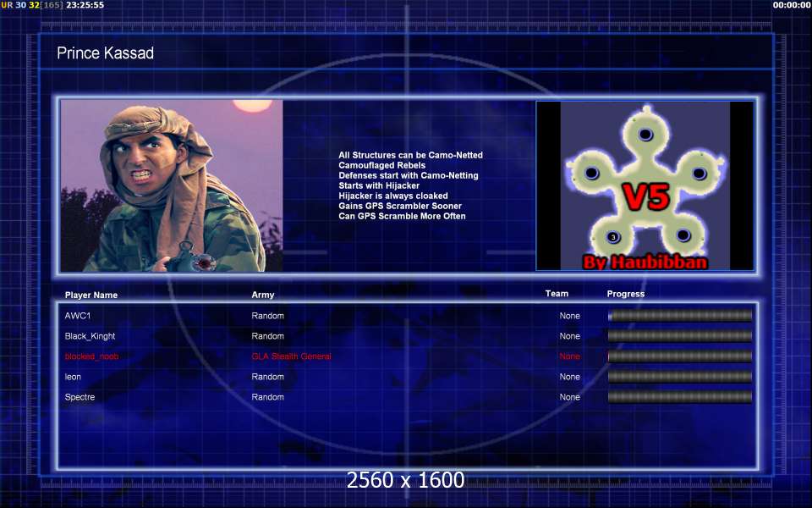Click the Team column header
Screen dimensions: 812x508
pos(557,294)
